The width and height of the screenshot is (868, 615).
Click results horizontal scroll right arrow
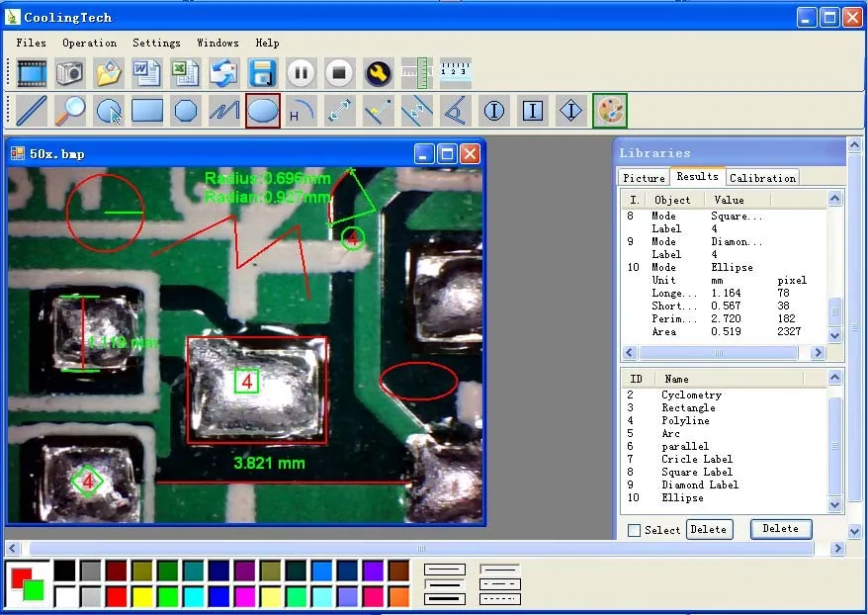(x=819, y=353)
